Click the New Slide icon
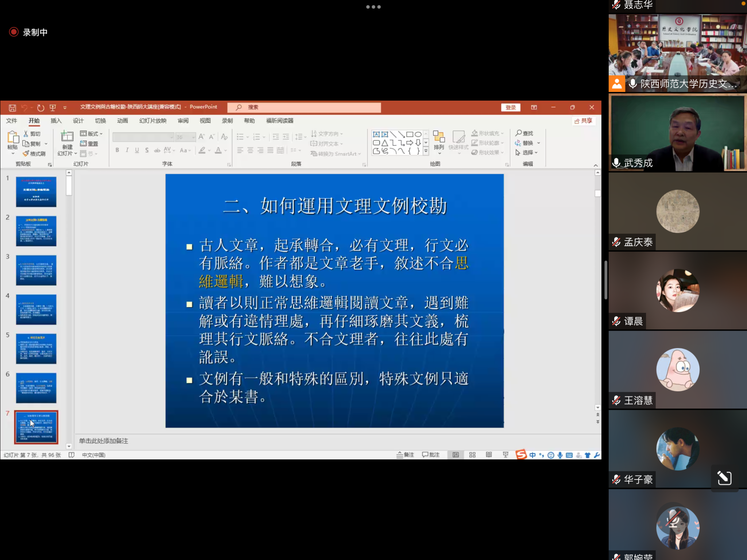 tap(67, 137)
